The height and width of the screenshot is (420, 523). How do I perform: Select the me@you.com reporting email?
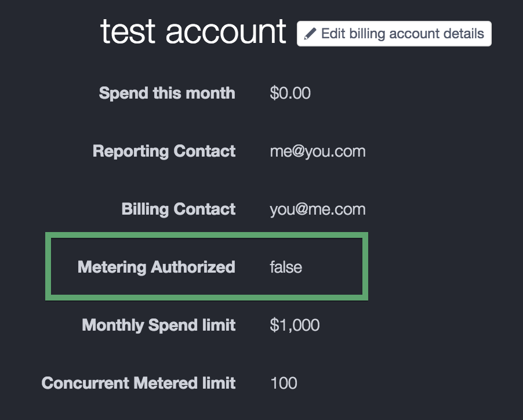coord(318,151)
